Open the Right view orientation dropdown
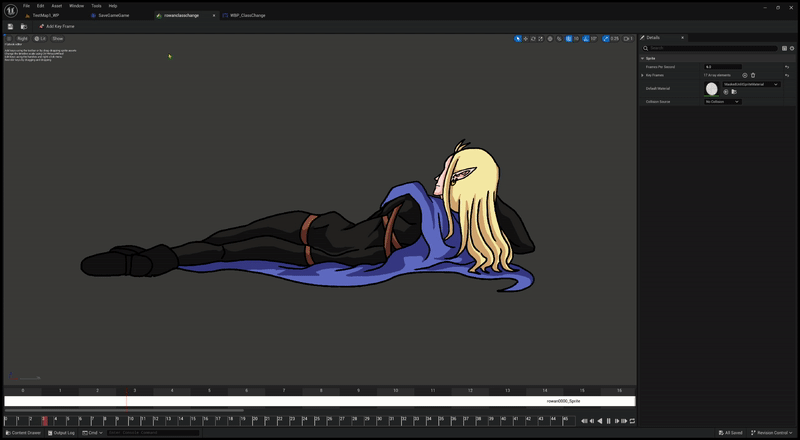Image resolution: width=800 pixels, height=440 pixels. (x=22, y=39)
